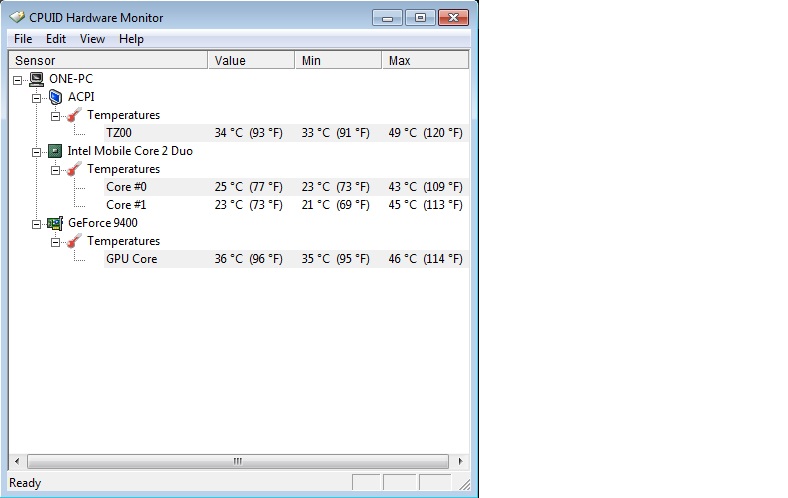The width and height of the screenshot is (788, 498).
Task: Click the thermometer icon under GeForce 9400
Action: [x=74, y=241]
